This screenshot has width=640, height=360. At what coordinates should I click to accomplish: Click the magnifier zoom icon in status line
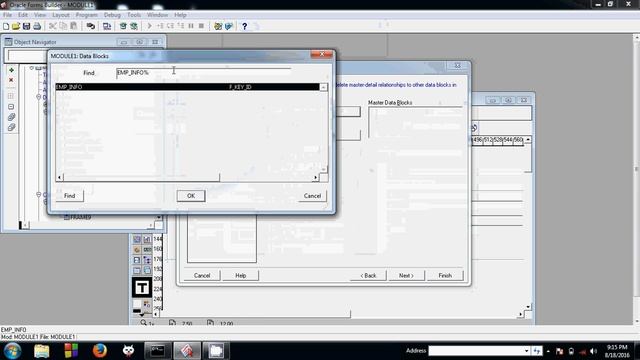click(x=144, y=323)
